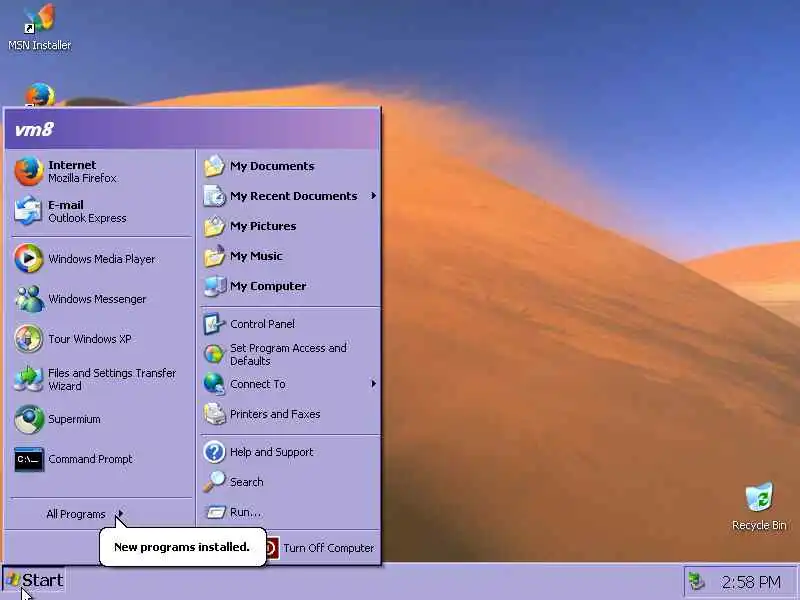800x600 pixels.
Task: Open the Windows Media Player menu entry
Action: tap(101, 259)
